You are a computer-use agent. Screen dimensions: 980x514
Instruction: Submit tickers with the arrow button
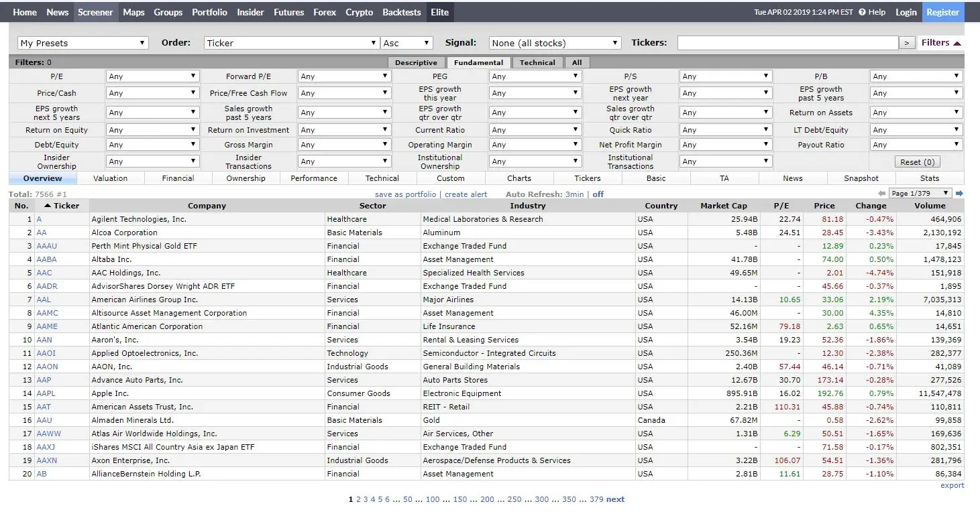tap(907, 43)
